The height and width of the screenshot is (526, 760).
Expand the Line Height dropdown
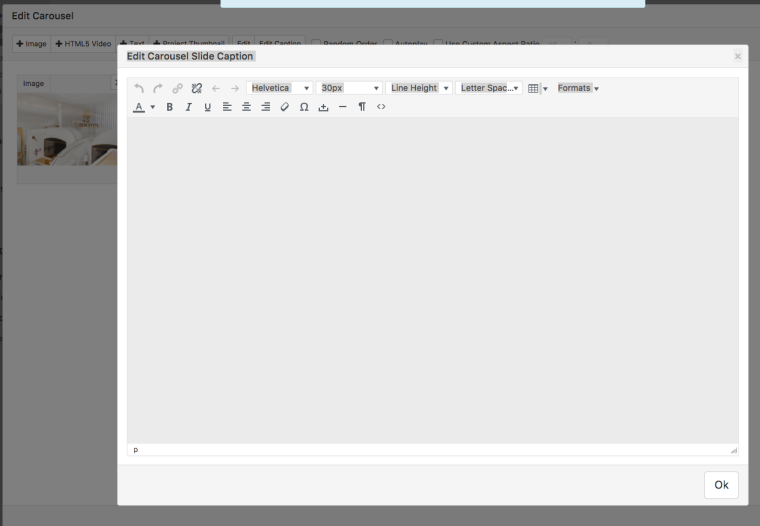click(x=419, y=88)
